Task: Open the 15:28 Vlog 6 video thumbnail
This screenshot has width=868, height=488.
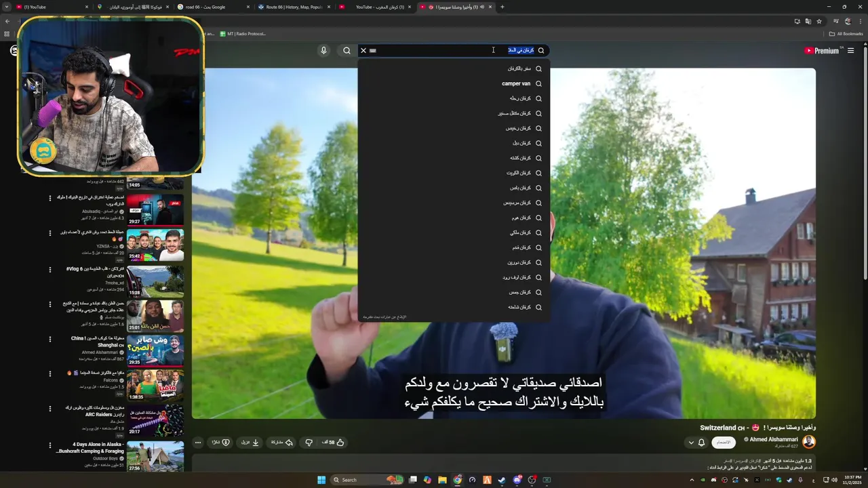Action: (x=155, y=281)
